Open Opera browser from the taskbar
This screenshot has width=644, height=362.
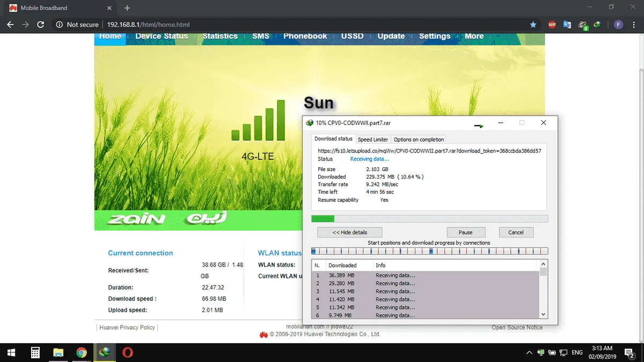point(128,352)
